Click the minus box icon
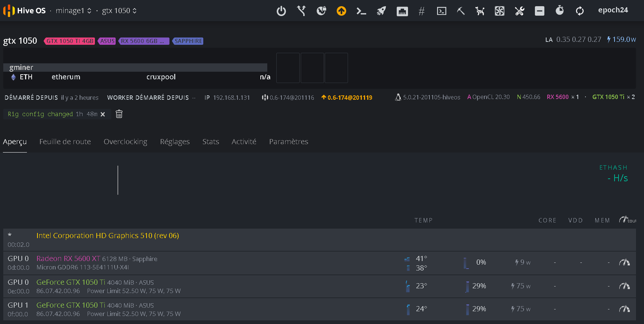Screen dimensions: 644x324 540,11
